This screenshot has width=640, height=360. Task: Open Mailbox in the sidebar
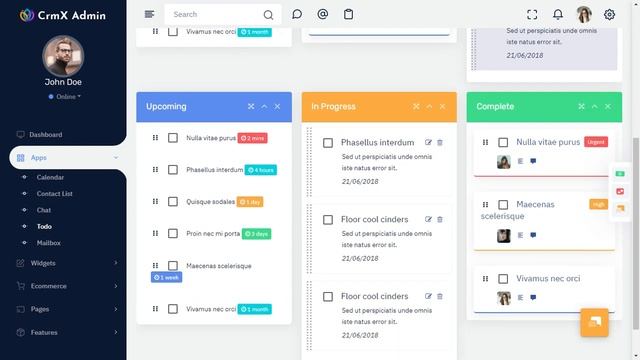coord(49,243)
